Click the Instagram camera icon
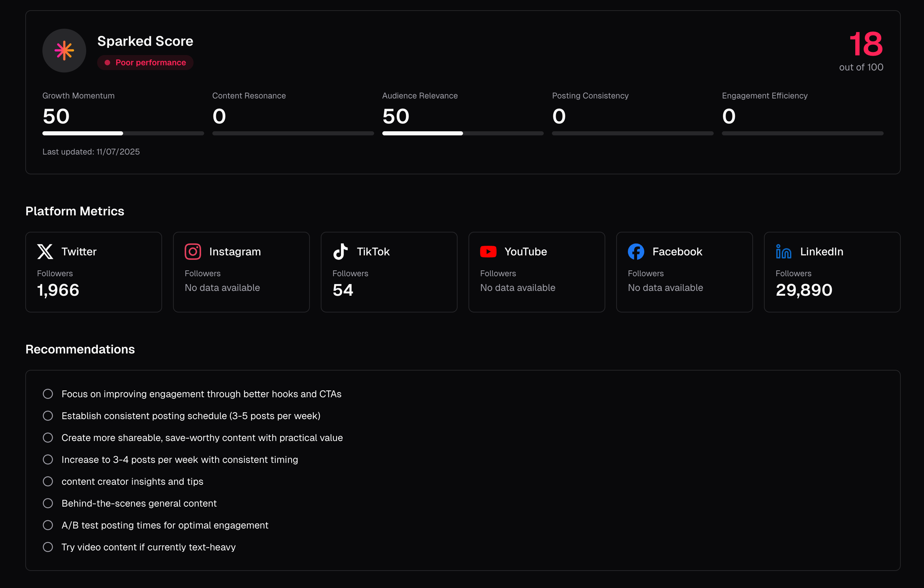Viewport: 924px width, 588px height. [x=193, y=252]
